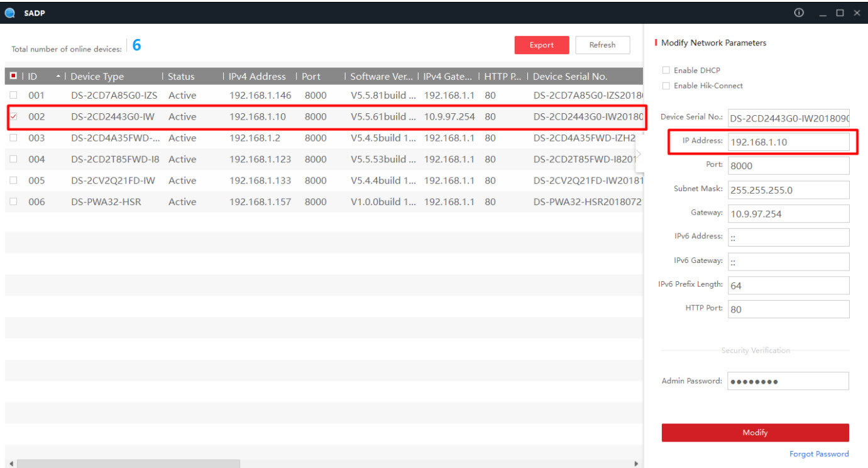Image resolution: width=868 pixels, height=468 pixels.
Task: Click the horizontal scrollbar left arrow
Action: pos(11,464)
